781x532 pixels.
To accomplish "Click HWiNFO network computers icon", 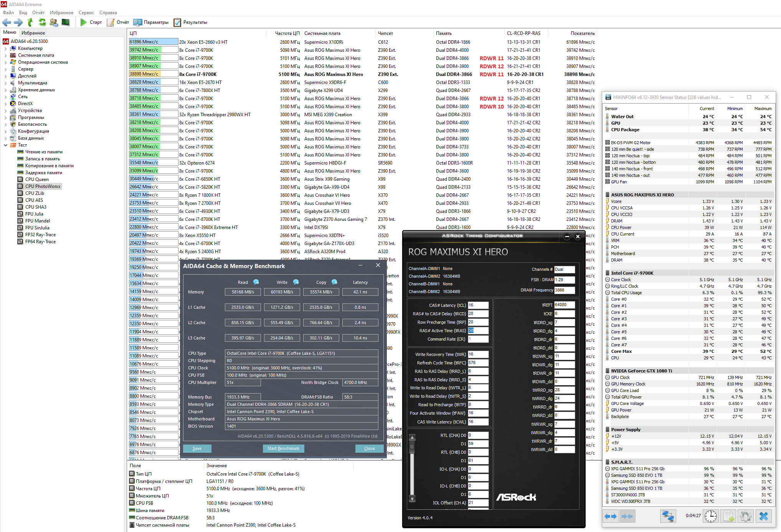I will (668, 516).
